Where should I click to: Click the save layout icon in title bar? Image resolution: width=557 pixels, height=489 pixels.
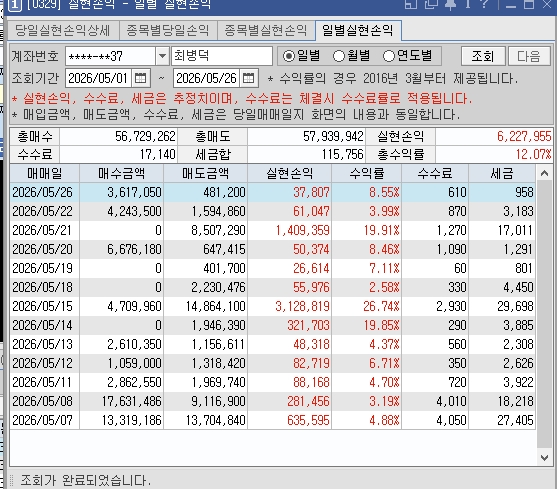pyautogui.click(x=411, y=4)
